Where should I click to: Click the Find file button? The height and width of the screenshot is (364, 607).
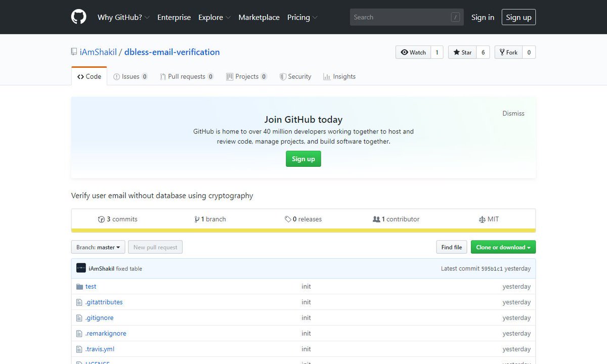tap(452, 247)
